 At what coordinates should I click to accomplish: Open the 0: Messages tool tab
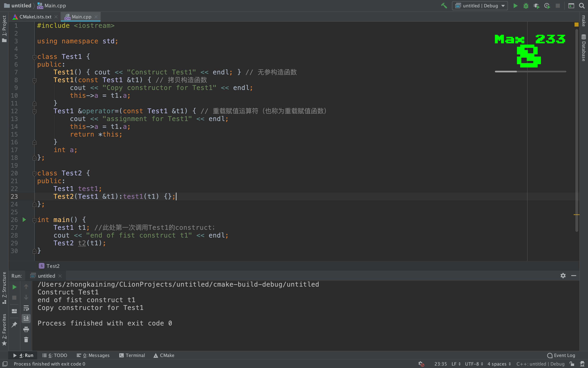click(93, 355)
